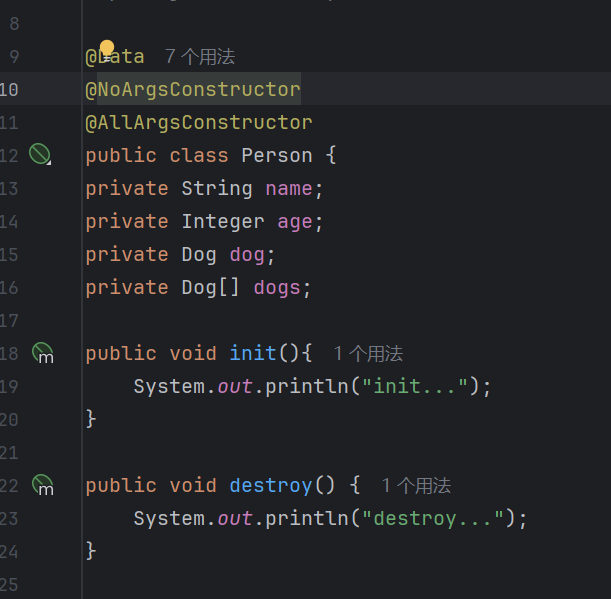Screen dimensions: 611x599
Task: Click the init method name
Action: (253, 353)
